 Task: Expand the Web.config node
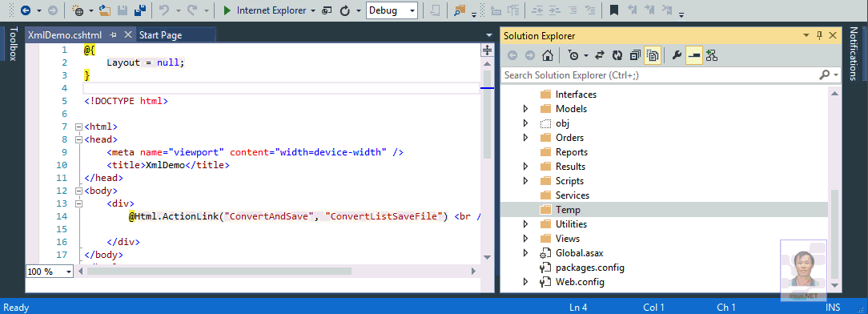526,281
